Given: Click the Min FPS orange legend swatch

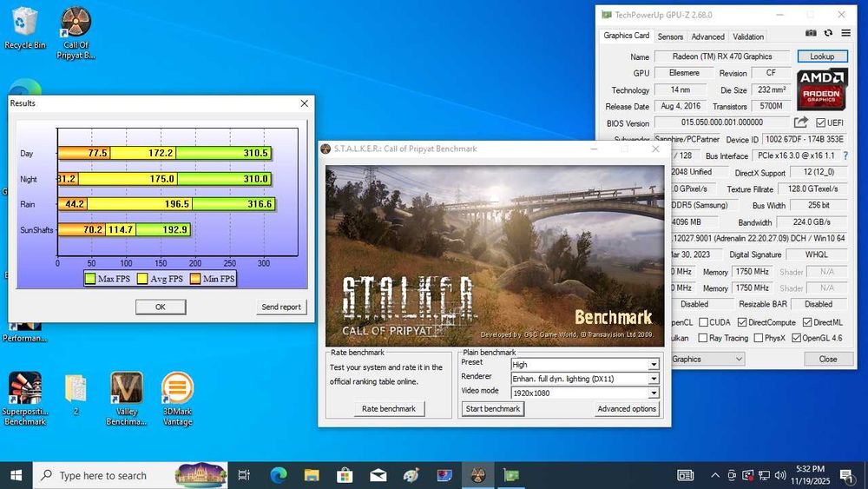Looking at the screenshot, I should (x=194, y=279).
